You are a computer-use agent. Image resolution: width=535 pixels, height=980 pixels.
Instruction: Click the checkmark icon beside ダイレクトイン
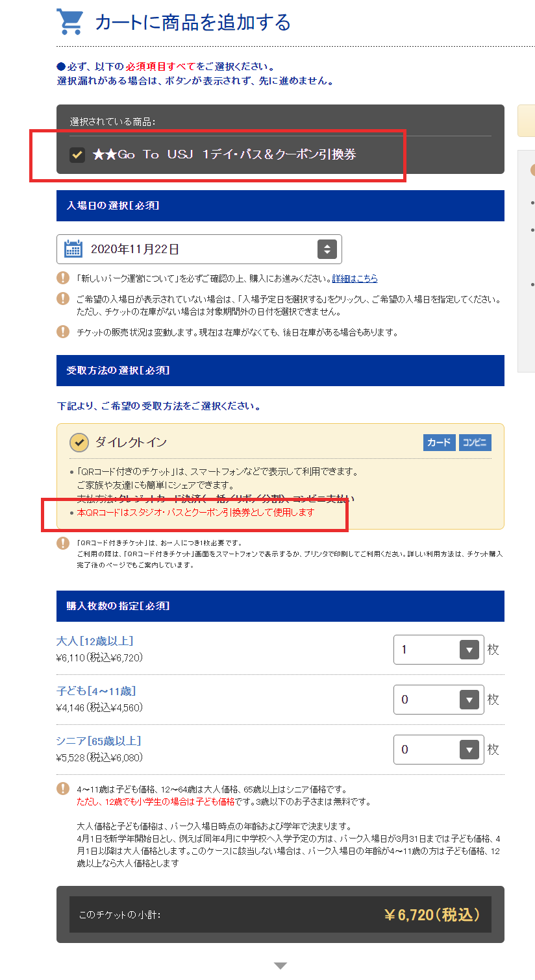coord(79,443)
